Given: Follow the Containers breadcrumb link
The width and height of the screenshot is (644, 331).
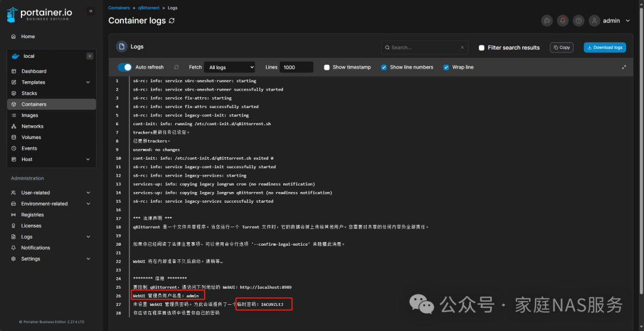Looking at the screenshot, I should pos(119,8).
